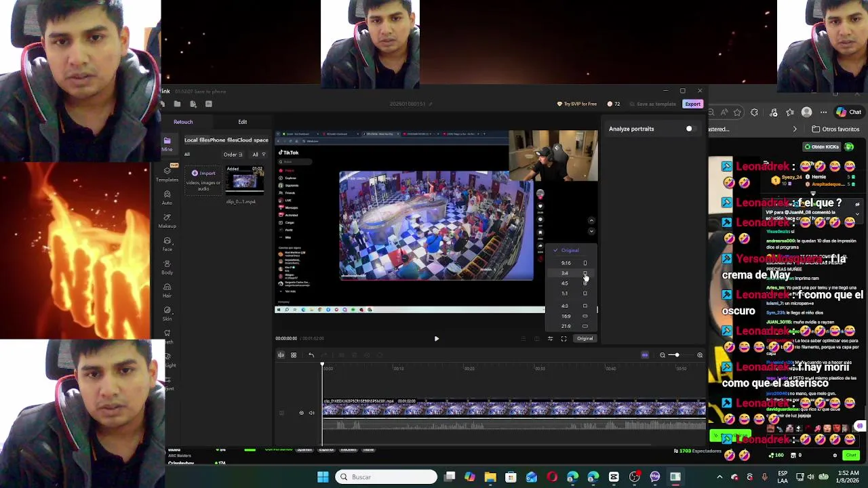The width and height of the screenshot is (868, 488).
Task: Click the Export button
Action: [x=692, y=104]
